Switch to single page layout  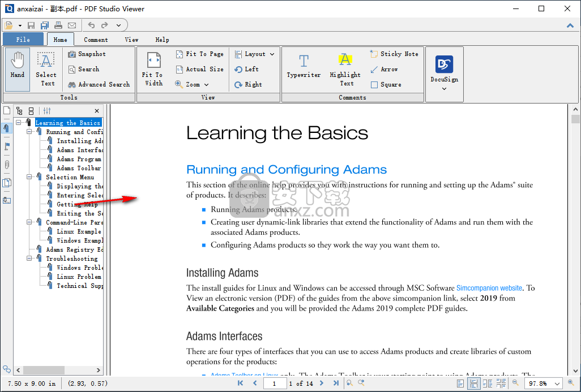point(460,384)
